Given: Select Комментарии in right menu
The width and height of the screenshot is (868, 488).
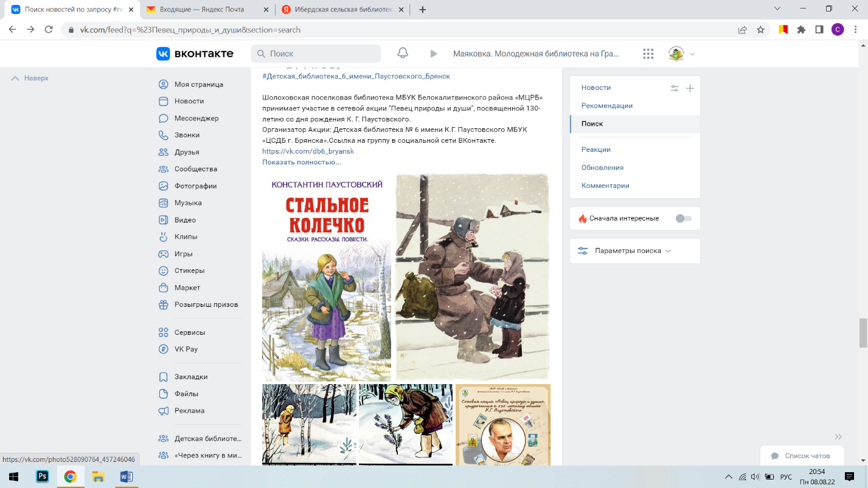Looking at the screenshot, I should coord(605,185).
